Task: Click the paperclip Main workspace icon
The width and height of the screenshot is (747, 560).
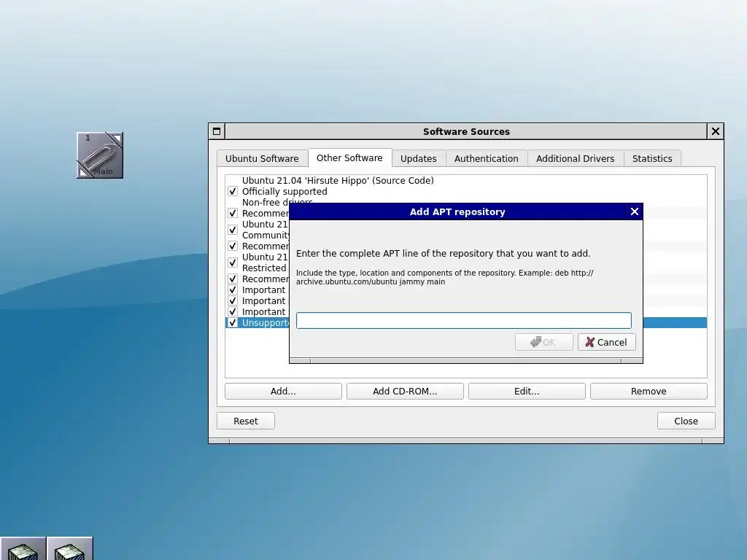Action: coord(100,155)
